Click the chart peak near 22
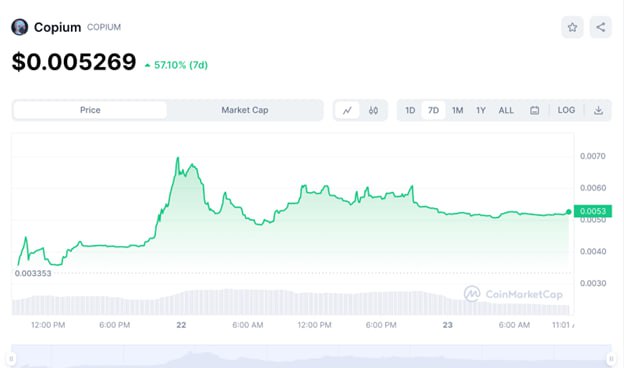 click(x=177, y=158)
